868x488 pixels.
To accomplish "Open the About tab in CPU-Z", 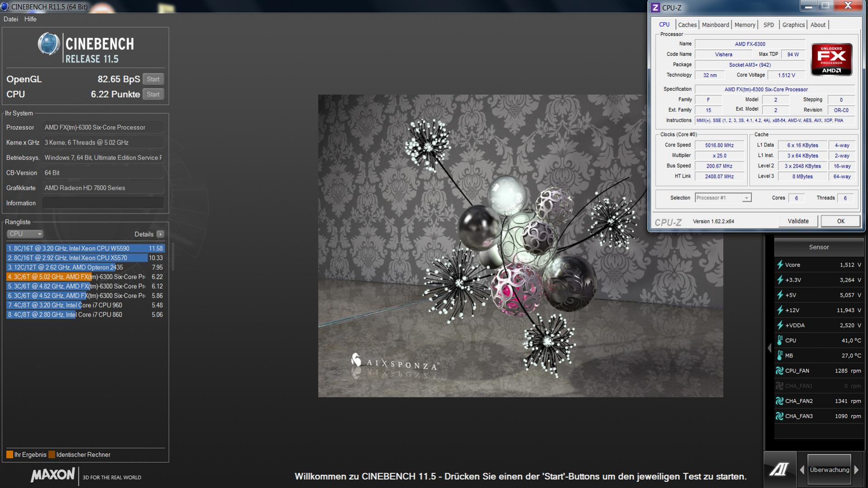I will (818, 25).
